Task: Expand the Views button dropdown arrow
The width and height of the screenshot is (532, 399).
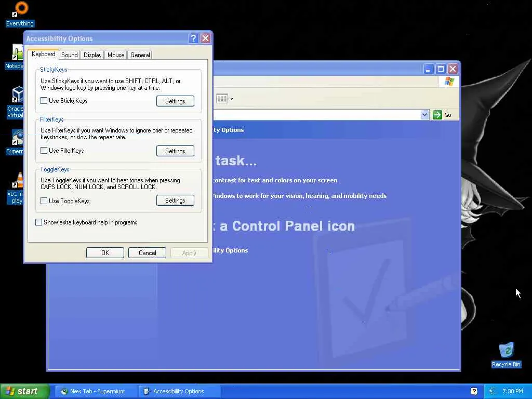Action: (x=231, y=99)
